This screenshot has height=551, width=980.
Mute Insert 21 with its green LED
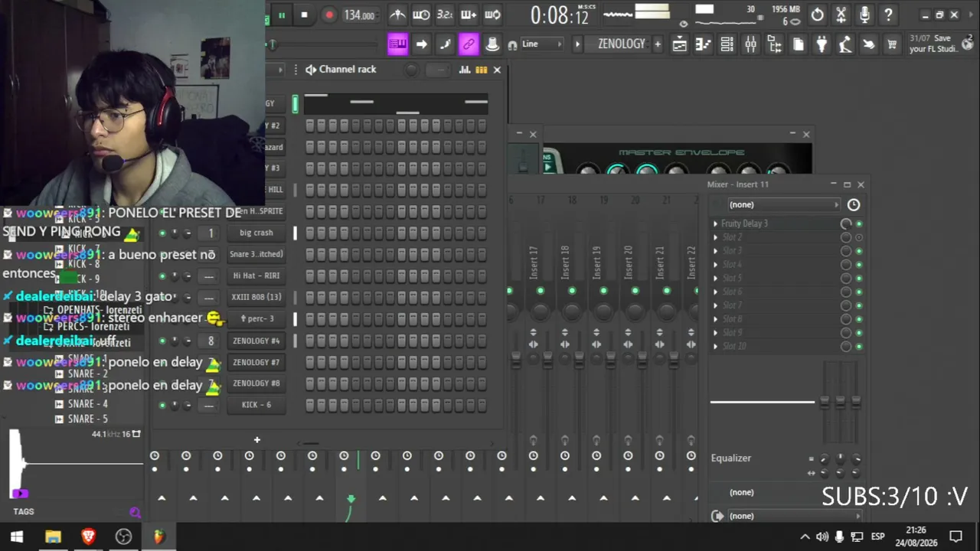click(666, 291)
